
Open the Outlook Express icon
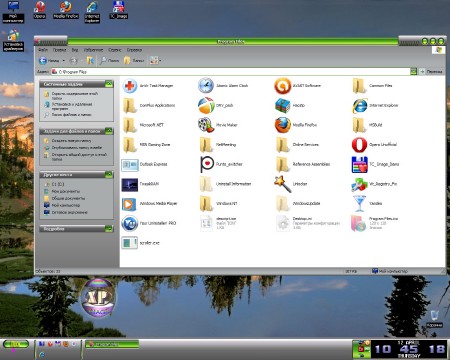point(129,164)
